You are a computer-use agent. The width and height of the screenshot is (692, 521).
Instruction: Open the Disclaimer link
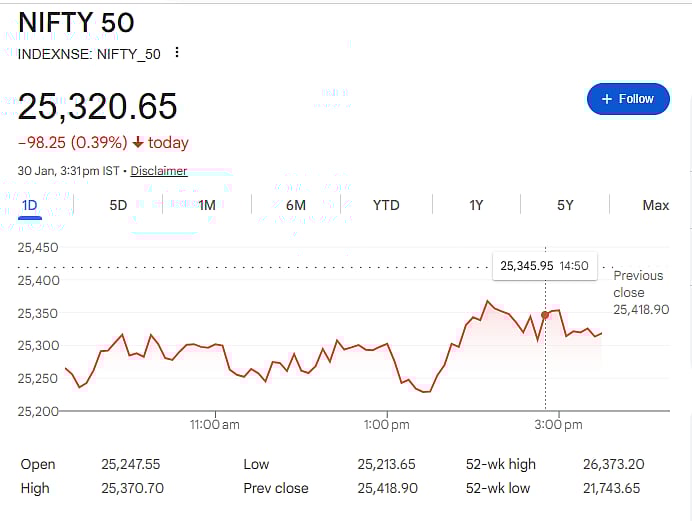[159, 171]
